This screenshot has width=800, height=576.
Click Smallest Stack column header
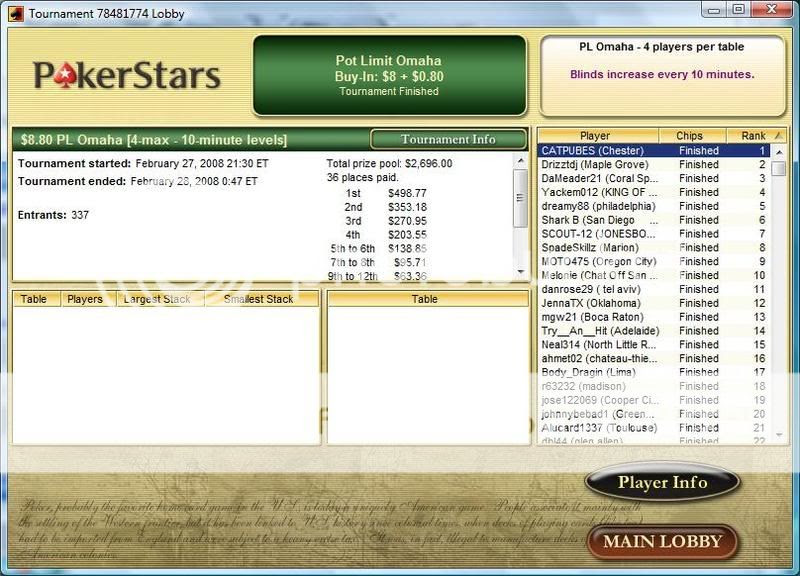[261, 299]
